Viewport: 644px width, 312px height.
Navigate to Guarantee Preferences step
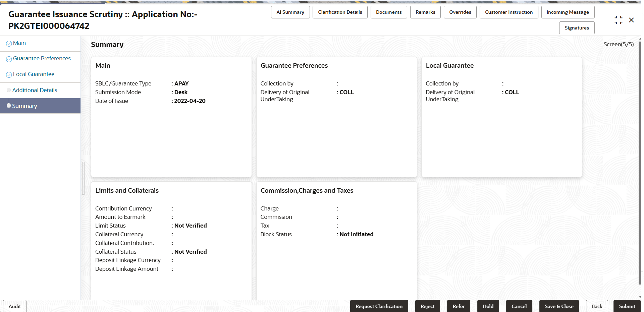click(x=42, y=58)
